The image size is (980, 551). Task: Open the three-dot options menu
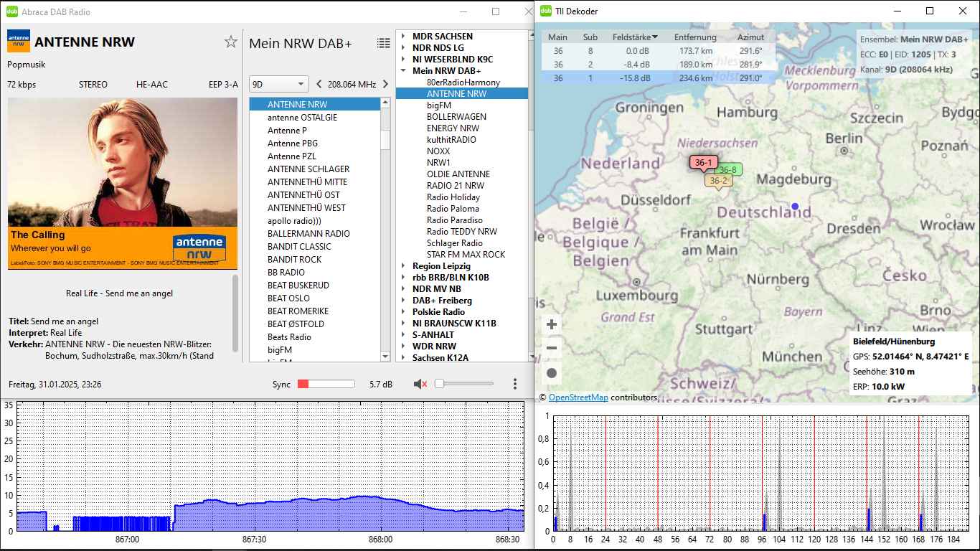click(515, 385)
